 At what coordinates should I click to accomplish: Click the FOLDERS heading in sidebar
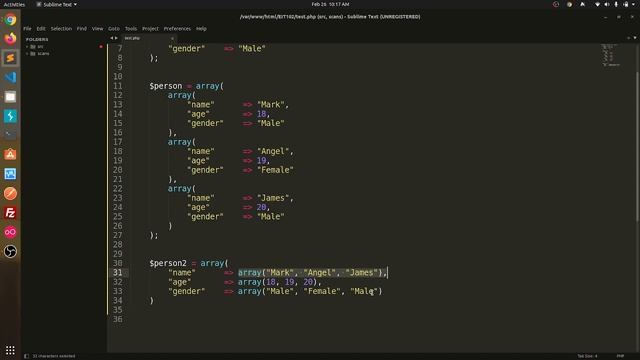pyautogui.click(x=37, y=39)
